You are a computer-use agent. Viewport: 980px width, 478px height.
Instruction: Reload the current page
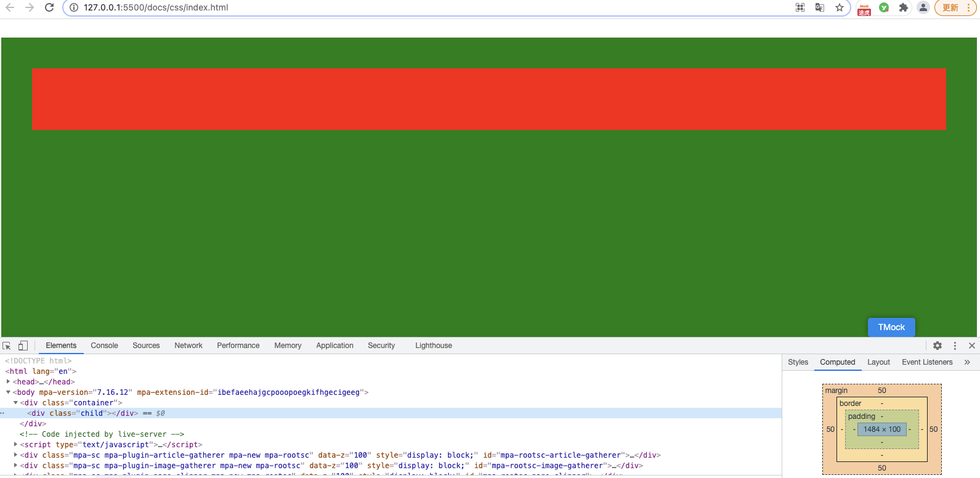(49, 7)
